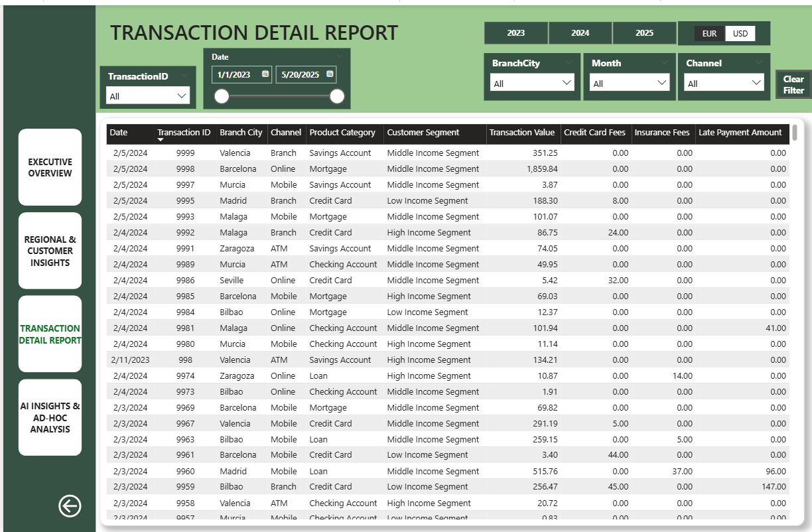Open calendar picker for start date

point(265,74)
